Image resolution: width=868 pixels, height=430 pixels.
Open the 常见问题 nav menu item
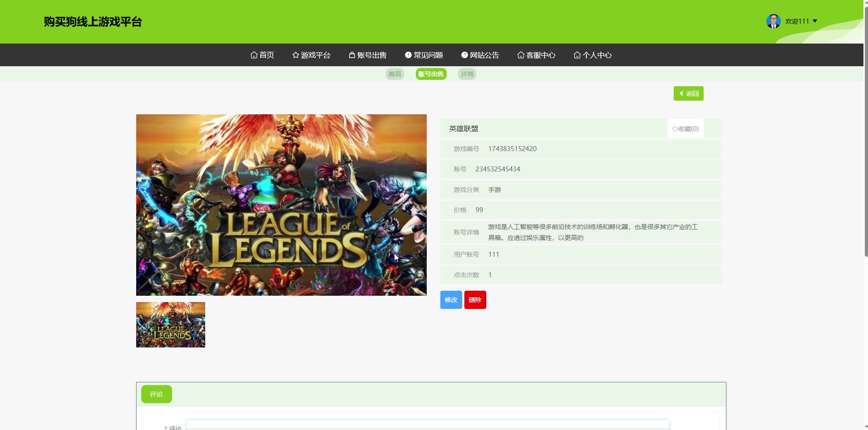click(424, 55)
